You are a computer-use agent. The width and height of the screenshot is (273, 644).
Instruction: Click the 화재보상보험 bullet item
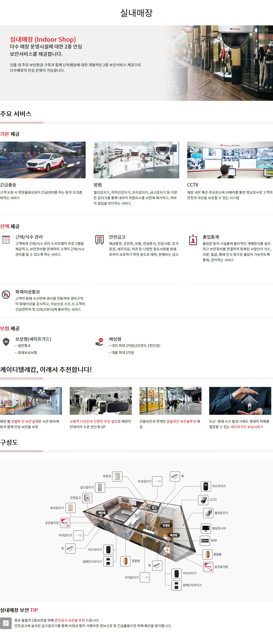(27, 352)
